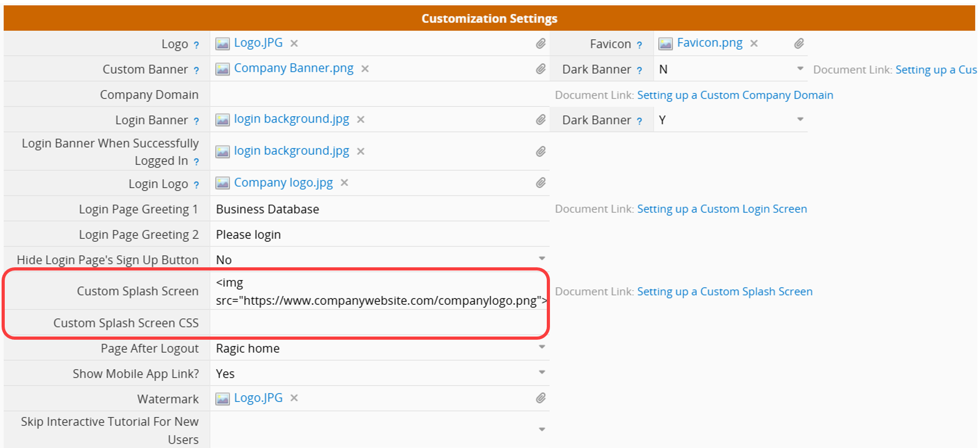
Task: Open the Company logo.jpg file link
Action: [283, 183]
